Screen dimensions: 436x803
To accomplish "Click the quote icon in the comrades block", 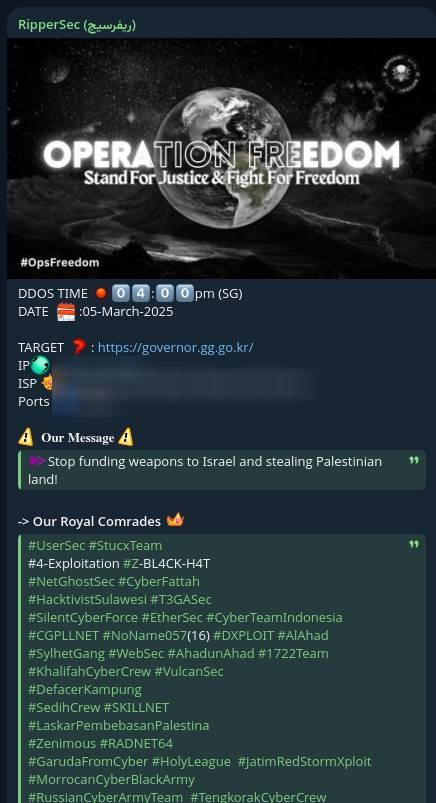I will click(414, 544).
